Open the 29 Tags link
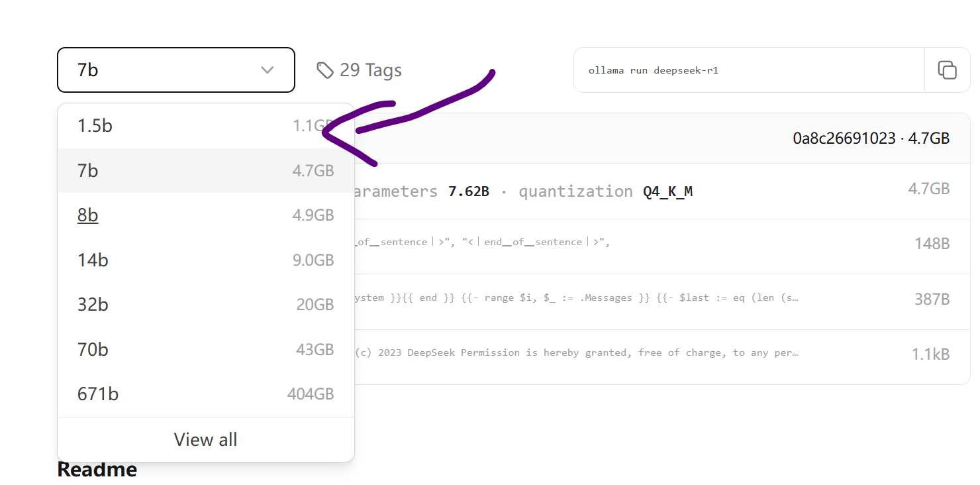The image size is (980, 485). point(370,70)
